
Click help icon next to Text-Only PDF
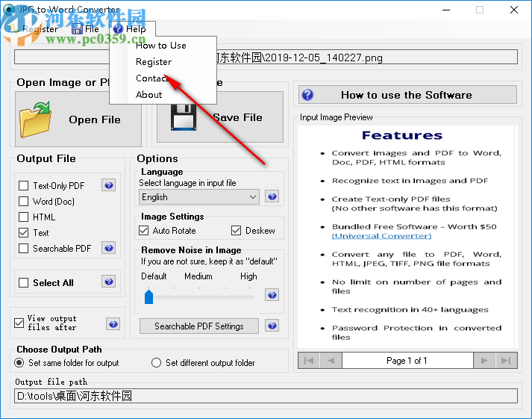click(x=109, y=185)
